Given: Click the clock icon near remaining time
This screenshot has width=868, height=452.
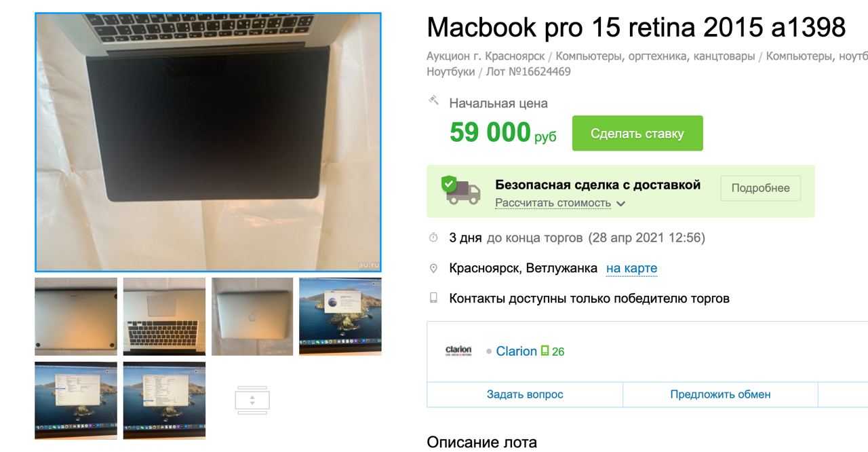Looking at the screenshot, I should click(x=434, y=238).
